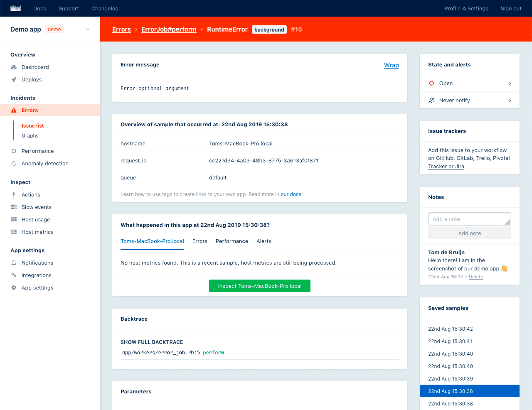Click Inspect Toms-MacBook-Pro.local button
Screen dimensions: 532x410
tap(260, 286)
